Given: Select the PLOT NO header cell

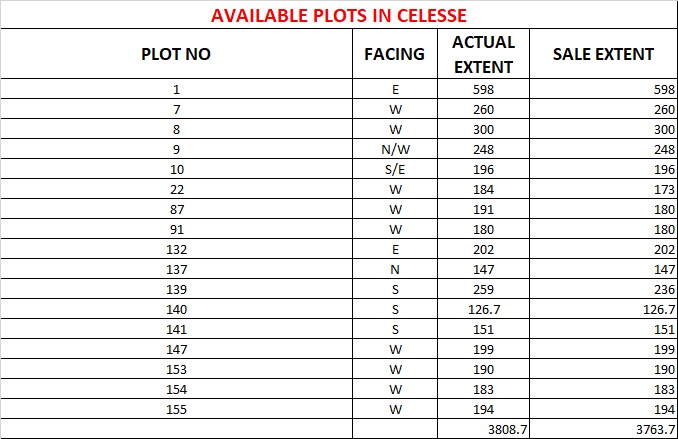Looking at the screenshot, I should pyautogui.click(x=176, y=54).
